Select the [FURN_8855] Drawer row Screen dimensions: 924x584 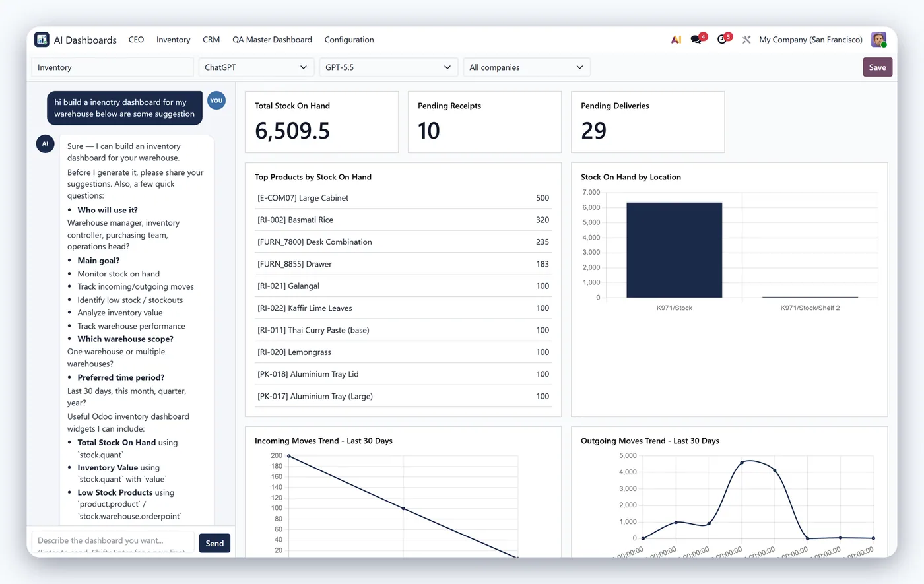coord(403,264)
